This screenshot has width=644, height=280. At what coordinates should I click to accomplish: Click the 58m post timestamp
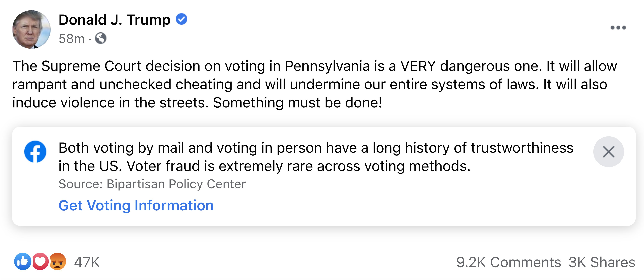coord(72,39)
